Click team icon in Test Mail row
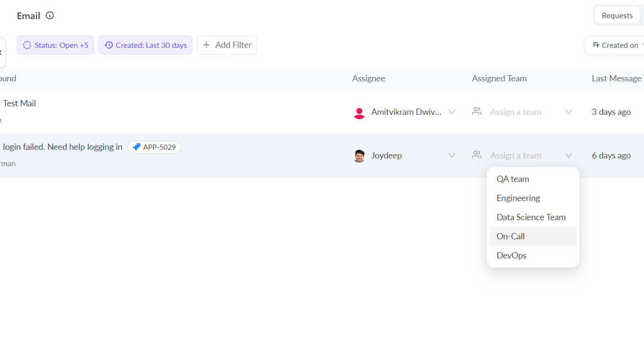The height and width of the screenshot is (347, 644). click(x=476, y=112)
